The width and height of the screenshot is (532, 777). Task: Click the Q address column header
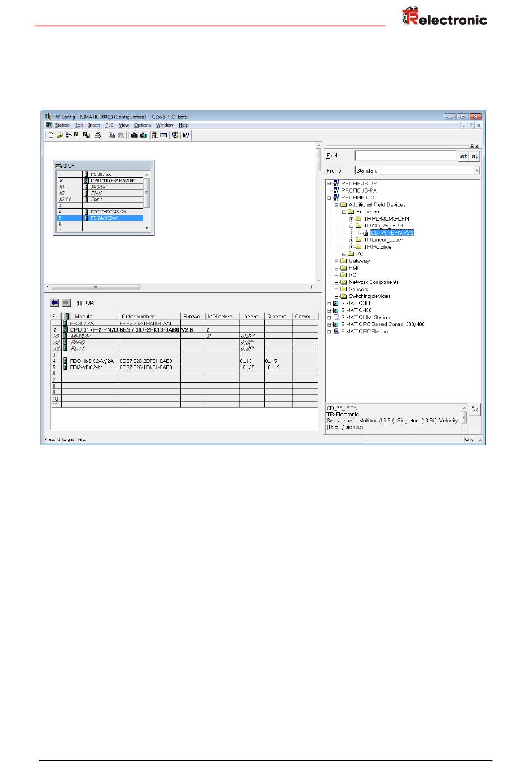pos(278,317)
